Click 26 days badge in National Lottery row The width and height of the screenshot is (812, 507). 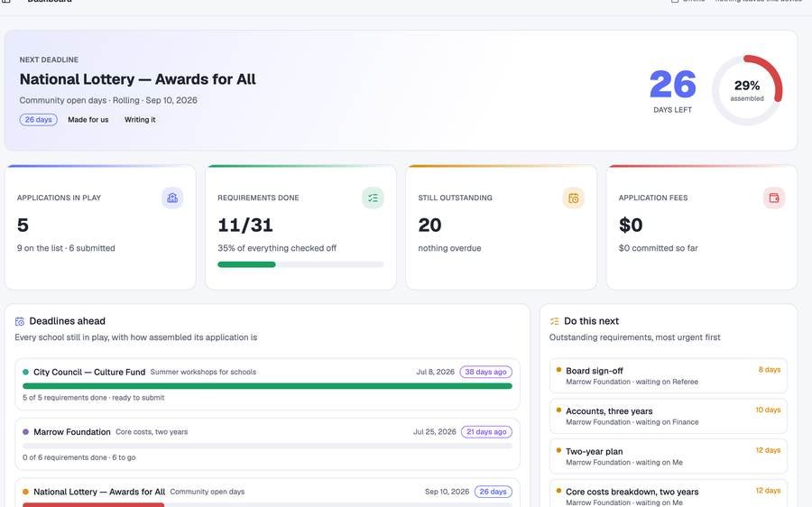pos(493,492)
